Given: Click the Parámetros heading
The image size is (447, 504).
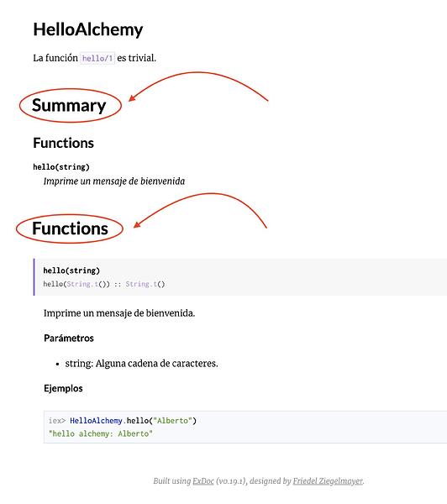Looking at the screenshot, I should [x=69, y=339].
